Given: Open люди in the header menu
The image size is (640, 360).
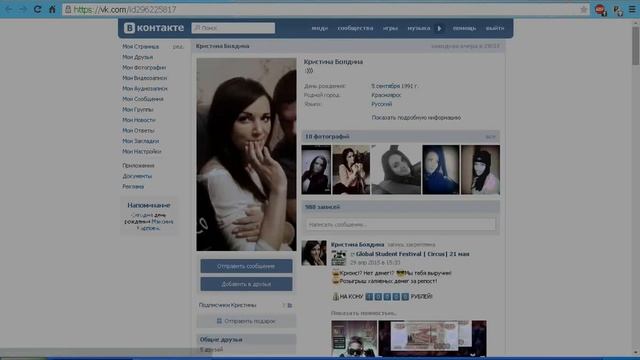Looking at the screenshot, I should tap(320, 28).
